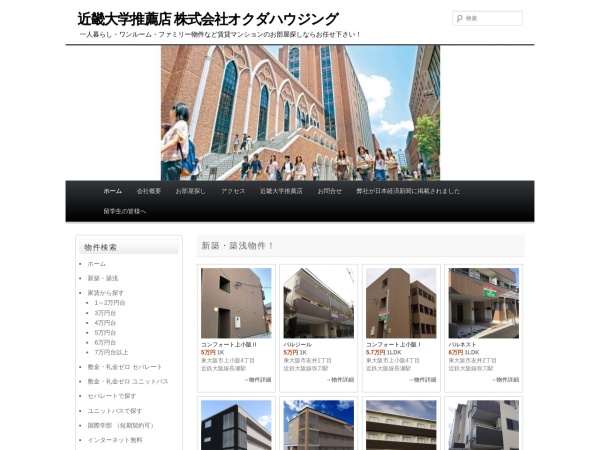
Task: Select the 6万円台 rent filter
Action: point(105,342)
